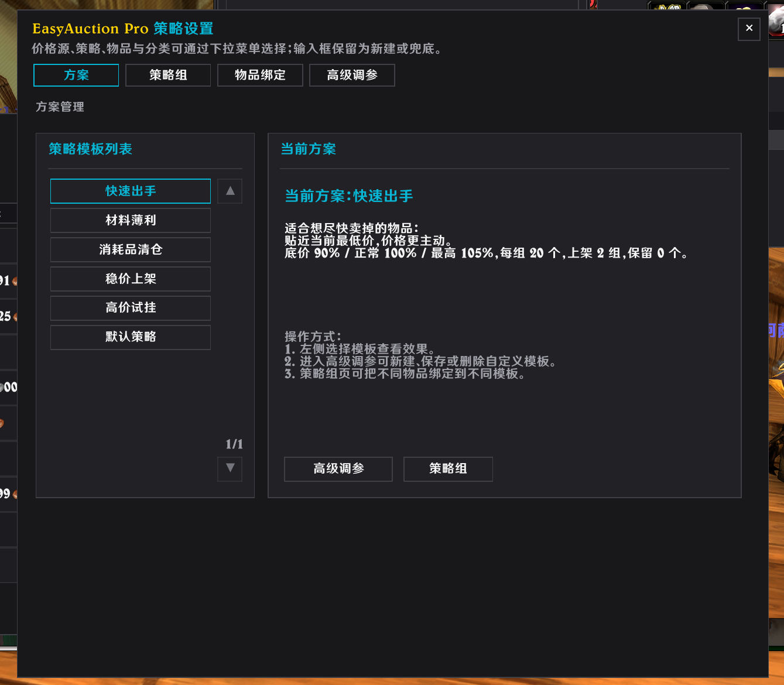
Task: Select the 快速出手 template
Action: (x=131, y=191)
